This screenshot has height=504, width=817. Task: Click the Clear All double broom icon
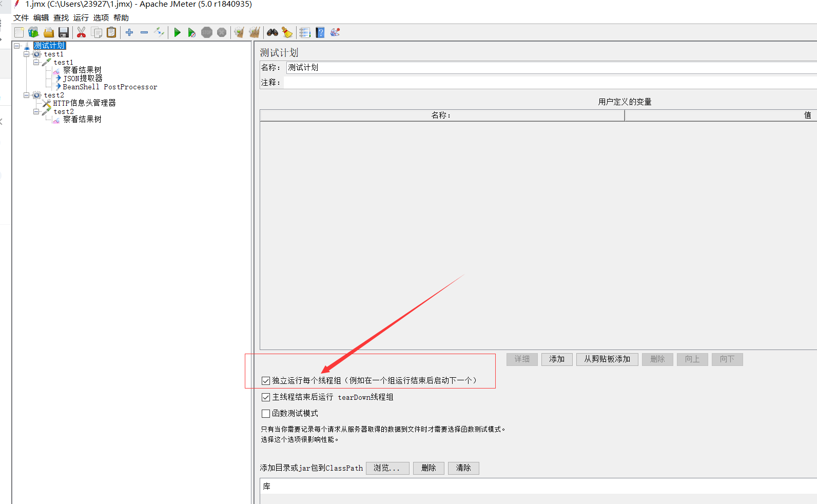(255, 32)
